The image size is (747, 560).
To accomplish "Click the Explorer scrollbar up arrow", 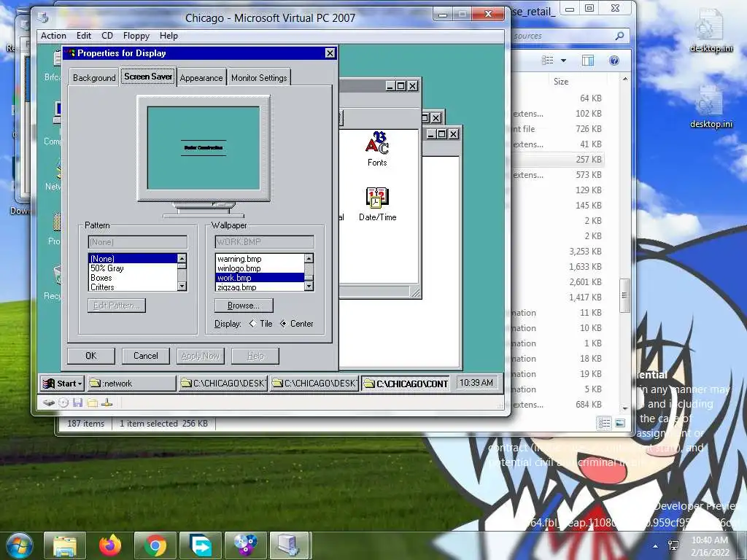I will point(624,79).
